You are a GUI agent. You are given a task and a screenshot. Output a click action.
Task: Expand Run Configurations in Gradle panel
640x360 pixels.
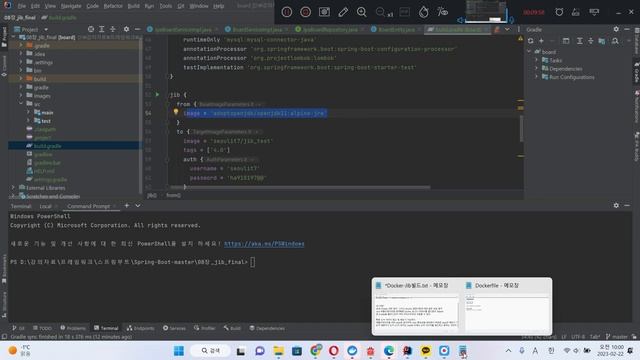pos(537,77)
